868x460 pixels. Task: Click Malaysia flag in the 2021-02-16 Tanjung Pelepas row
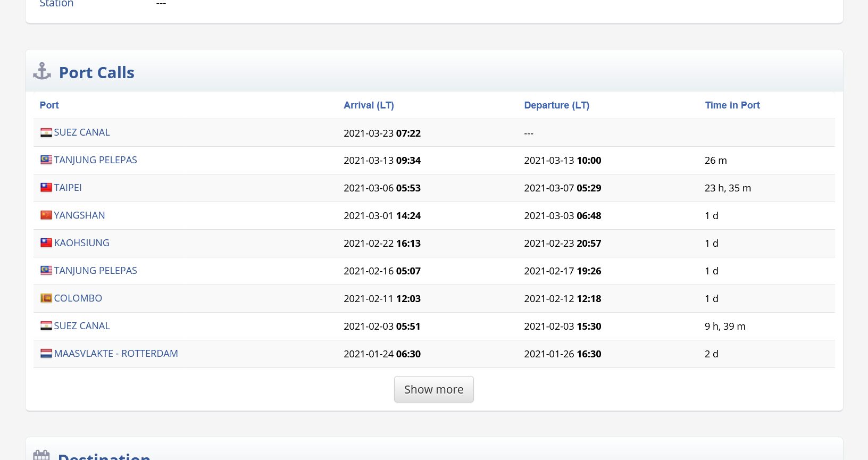coord(46,271)
